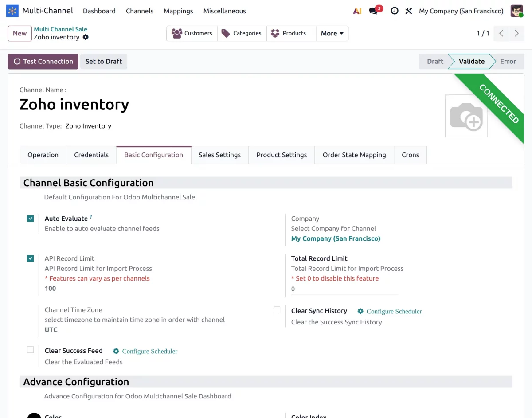Screen dimensions: 532x418
Task: Switch to the Credentials tab
Action: [x=91, y=155]
